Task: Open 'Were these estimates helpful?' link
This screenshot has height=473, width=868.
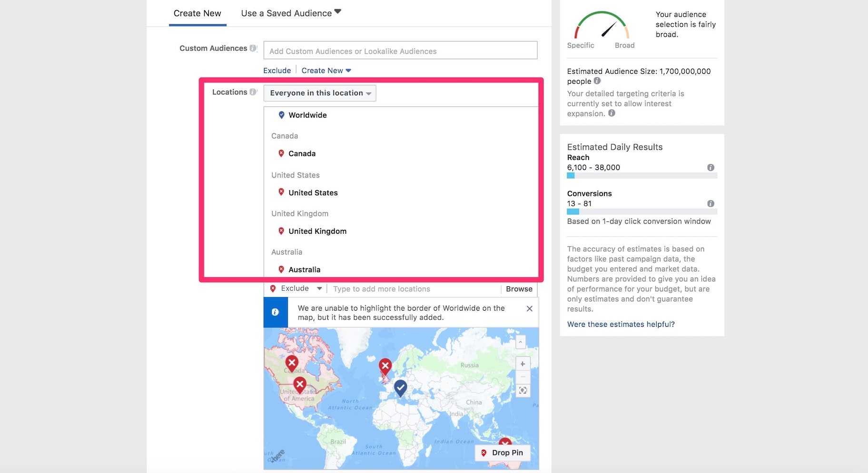Action: pos(621,324)
